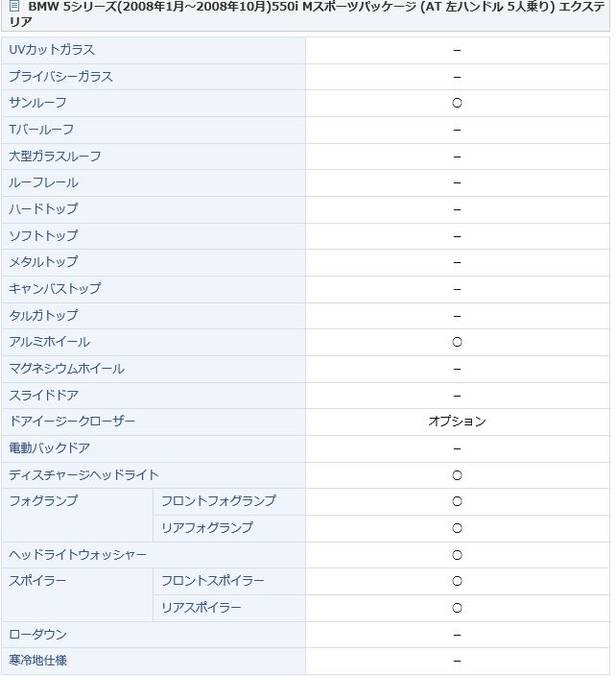Click the フォグランプ category cell
The height and width of the screenshot is (676, 616).
pyautogui.click(x=77, y=516)
